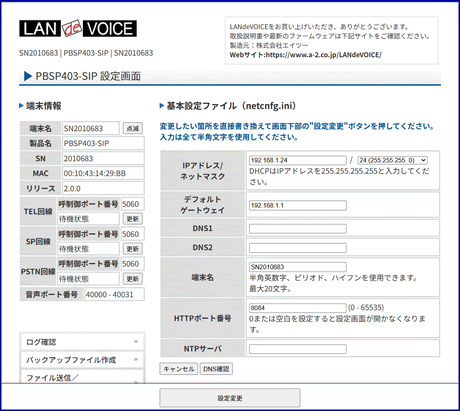Click the IPアドレス input field 192.168.1.24
460x411 pixels.
(298, 160)
